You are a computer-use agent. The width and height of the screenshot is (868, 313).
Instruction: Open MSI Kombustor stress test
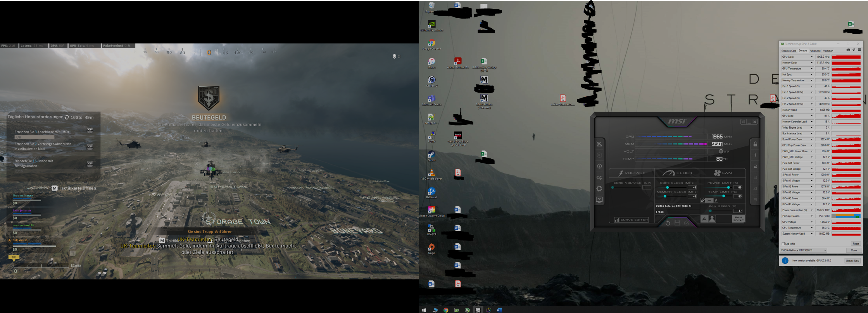pyautogui.click(x=599, y=155)
